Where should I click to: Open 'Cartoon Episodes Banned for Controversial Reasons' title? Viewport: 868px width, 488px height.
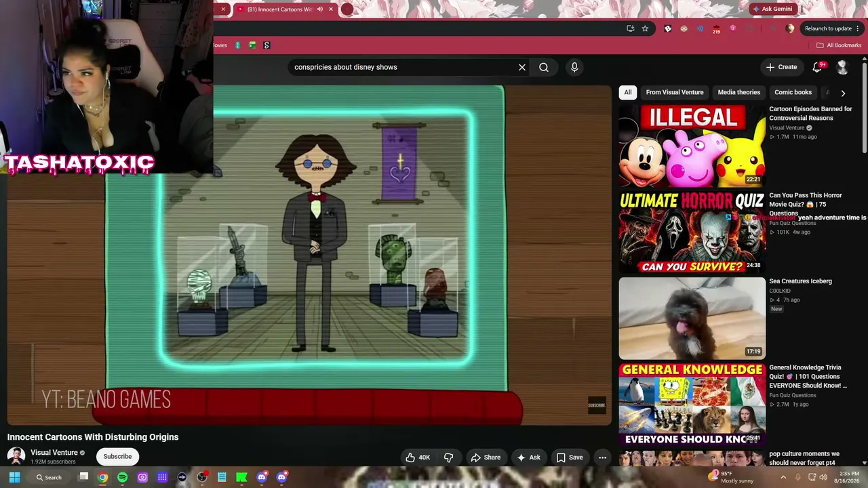(x=810, y=113)
